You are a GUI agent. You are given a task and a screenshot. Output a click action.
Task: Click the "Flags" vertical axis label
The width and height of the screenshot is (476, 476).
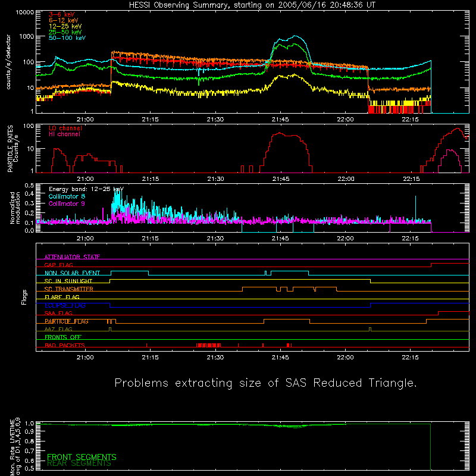click(24, 297)
